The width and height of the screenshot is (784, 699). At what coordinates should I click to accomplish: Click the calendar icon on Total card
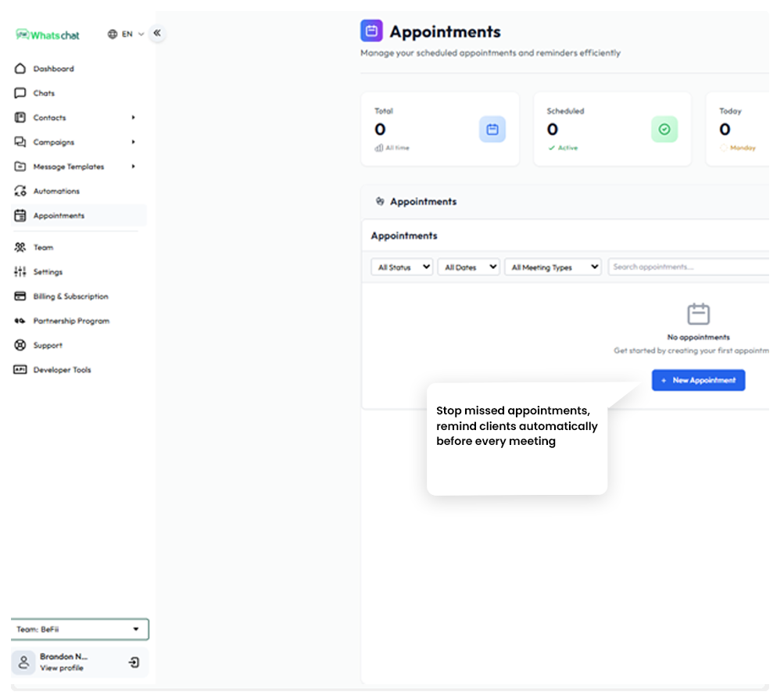492,130
